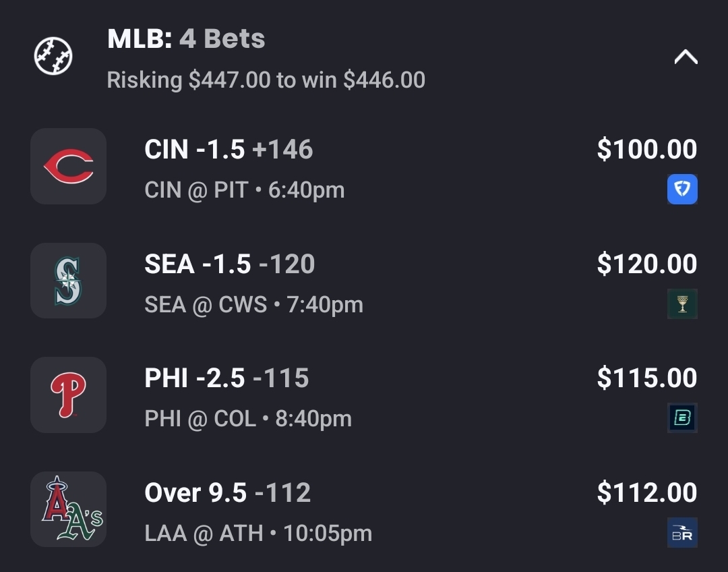Open the SEA -1.5 -120 bet

pyautogui.click(x=229, y=264)
